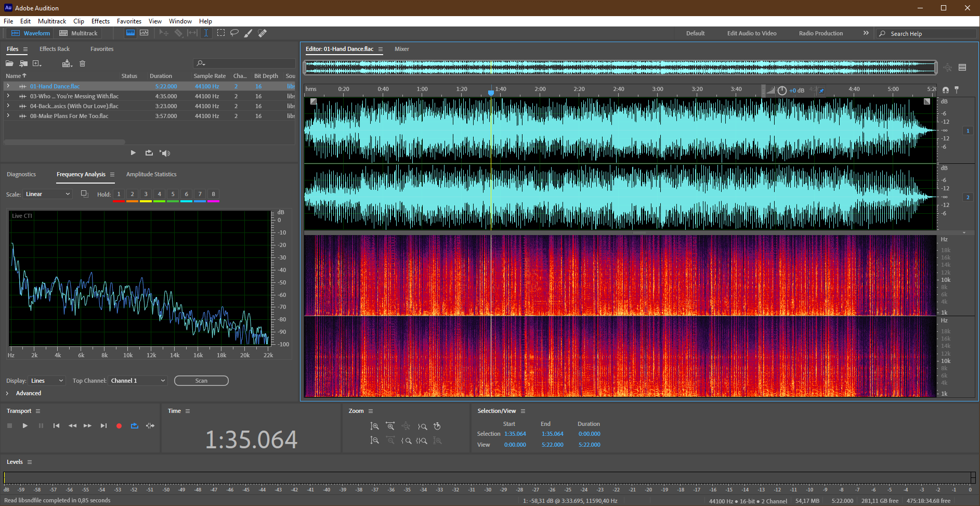Image resolution: width=980 pixels, height=506 pixels.
Task: Expand the workspace overflow chevrons
Action: pyautogui.click(x=866, y=33)
